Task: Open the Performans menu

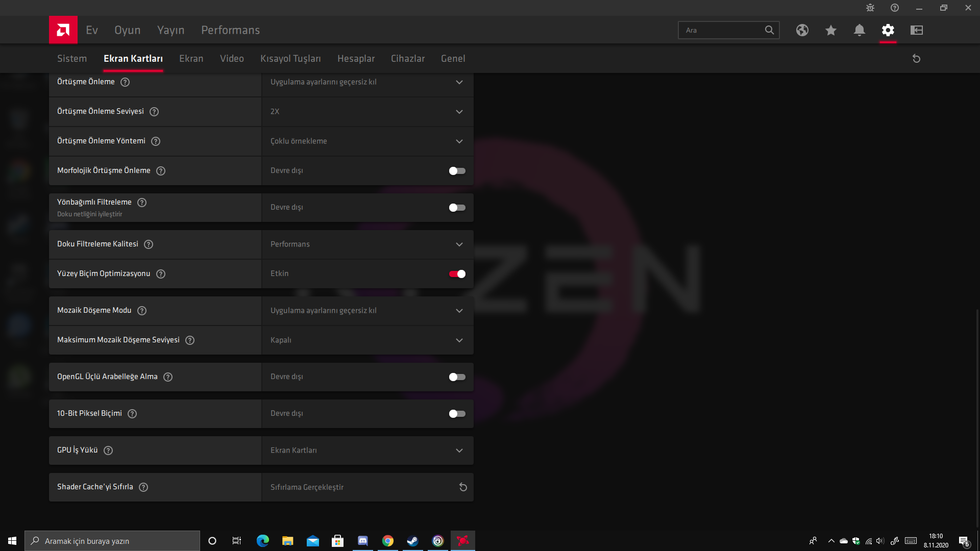Action: 230,30
